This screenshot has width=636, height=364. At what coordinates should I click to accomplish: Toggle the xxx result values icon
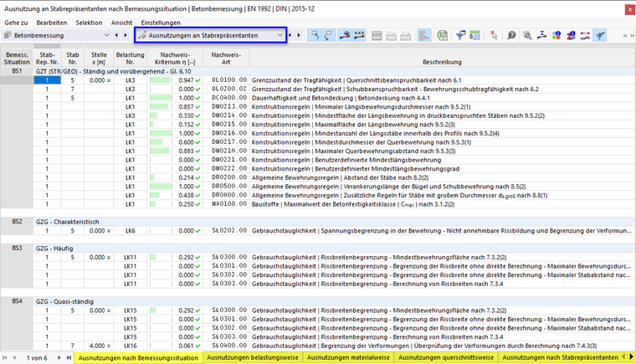(x=359, y=35)
